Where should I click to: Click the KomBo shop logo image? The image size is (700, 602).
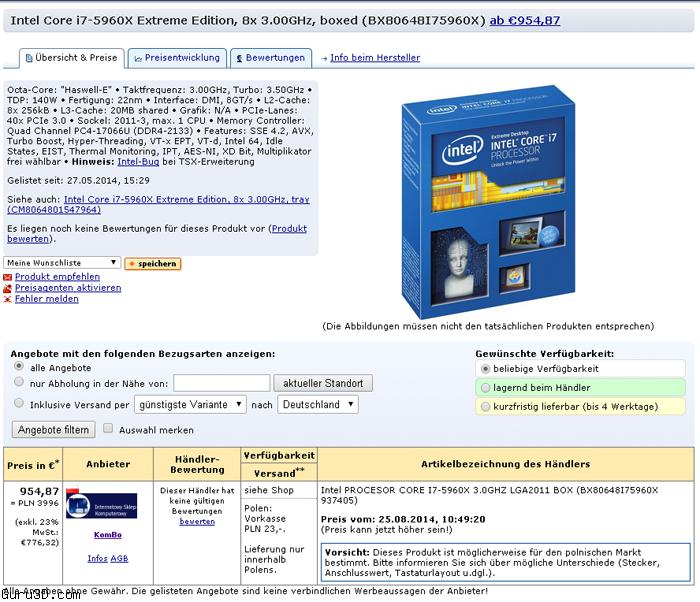click(x=101, y=504)
